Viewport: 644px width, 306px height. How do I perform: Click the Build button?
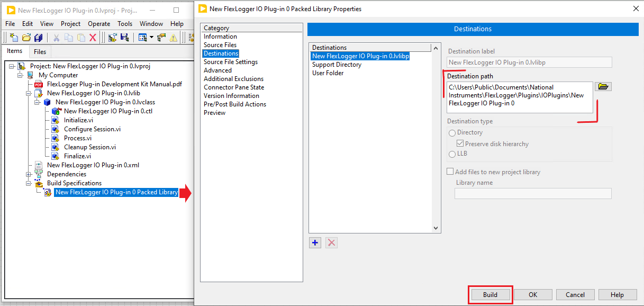pos(490,295)
